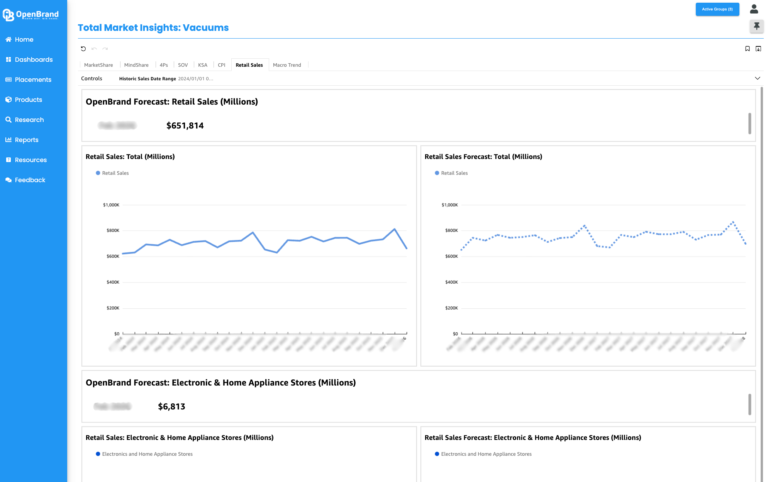This screenshot has width=768, height=482.
Task: Click scrollbar in Retail Sales forecast card
Action: pos(749,123)
